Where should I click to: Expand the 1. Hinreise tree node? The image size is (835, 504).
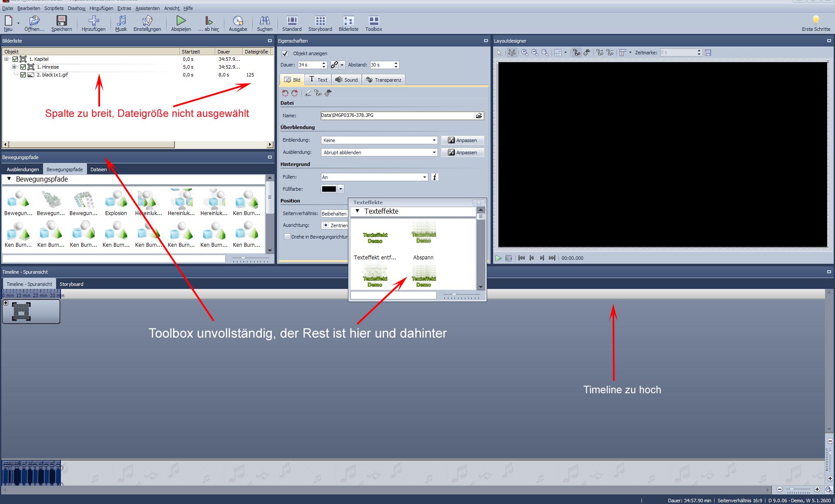[x=14, y=67]
